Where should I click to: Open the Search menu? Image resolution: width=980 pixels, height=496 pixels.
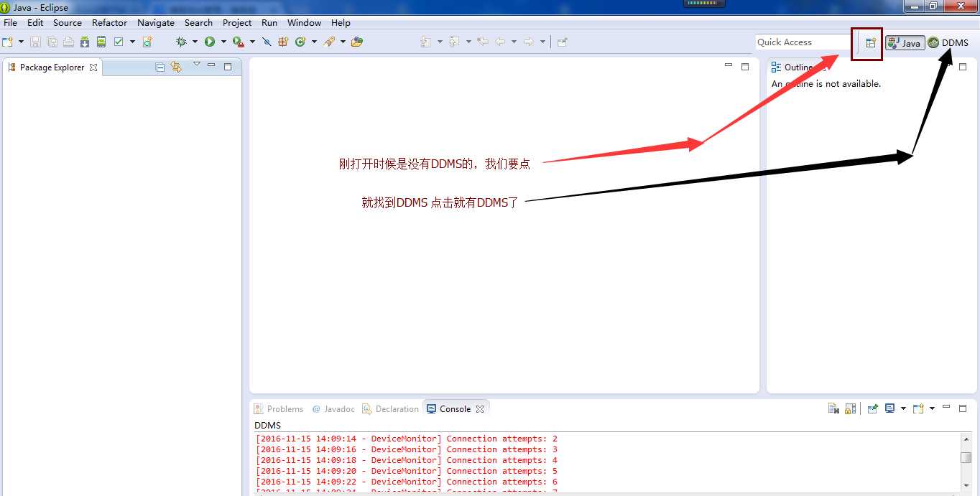click(198, 22)
